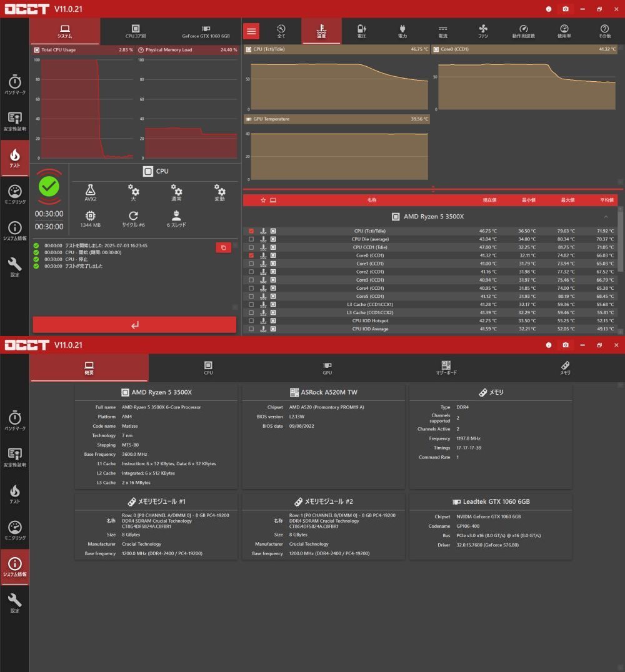Show 全て sensors tab in monitoring panel

281,31
